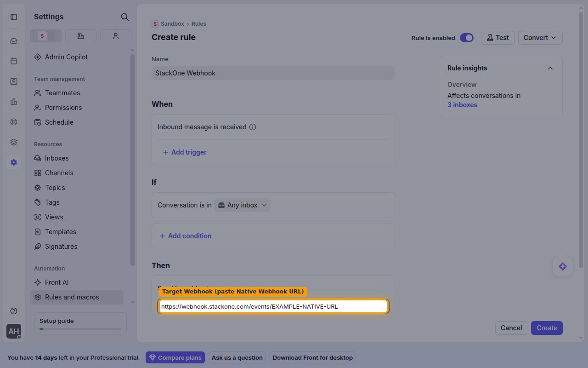
Task: Open the lifebuoy icon in left rail
Action: [x=14, y=122]
